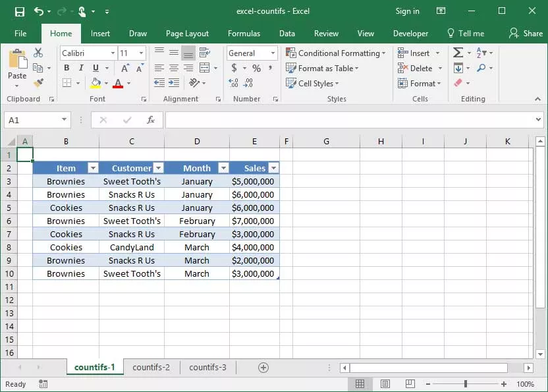Open Conditional Formatting menu

point(335,53)
